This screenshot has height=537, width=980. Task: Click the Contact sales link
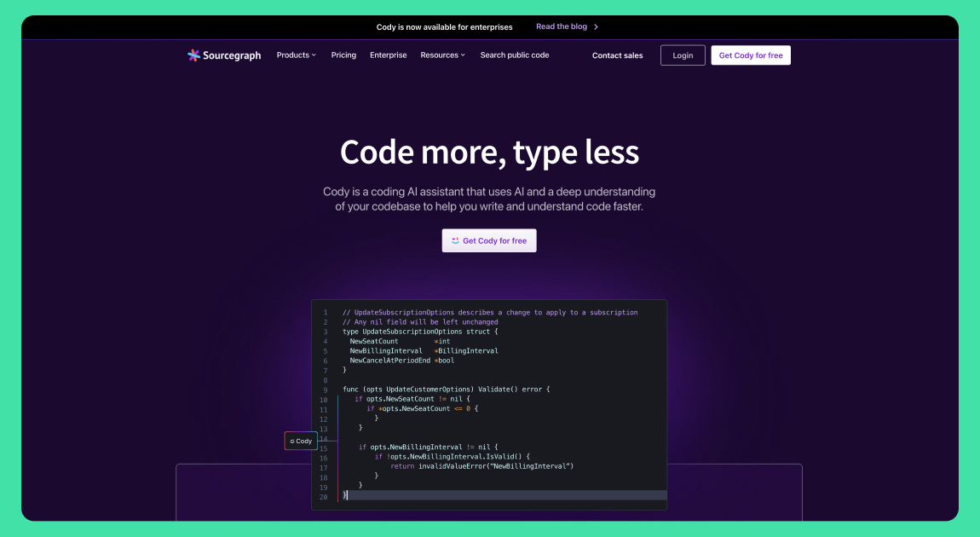(617, 55)
